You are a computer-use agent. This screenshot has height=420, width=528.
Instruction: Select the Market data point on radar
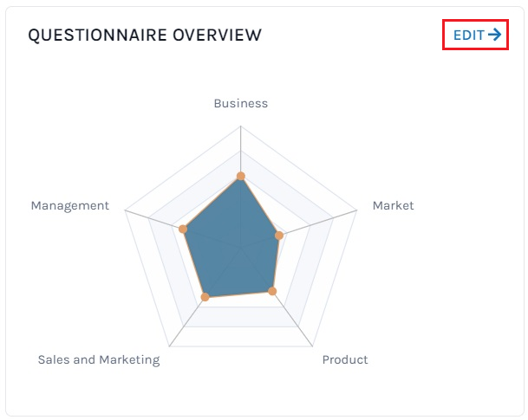[x=279, y=236]
